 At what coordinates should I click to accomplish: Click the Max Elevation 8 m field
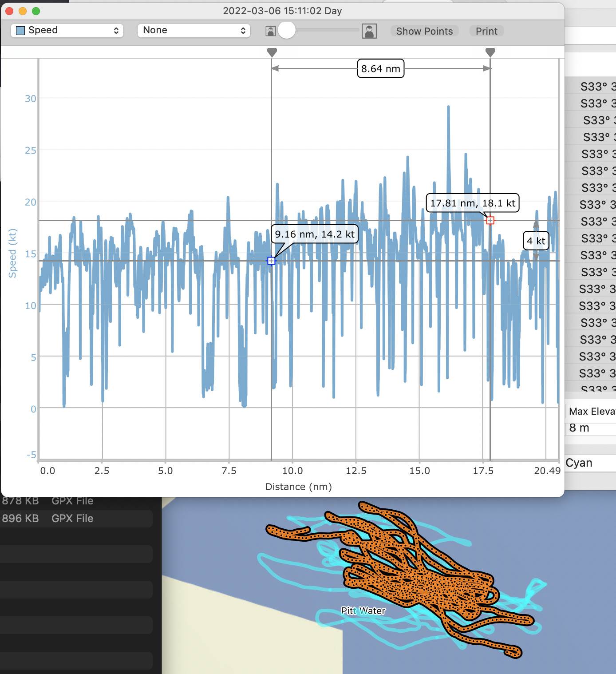590,428
